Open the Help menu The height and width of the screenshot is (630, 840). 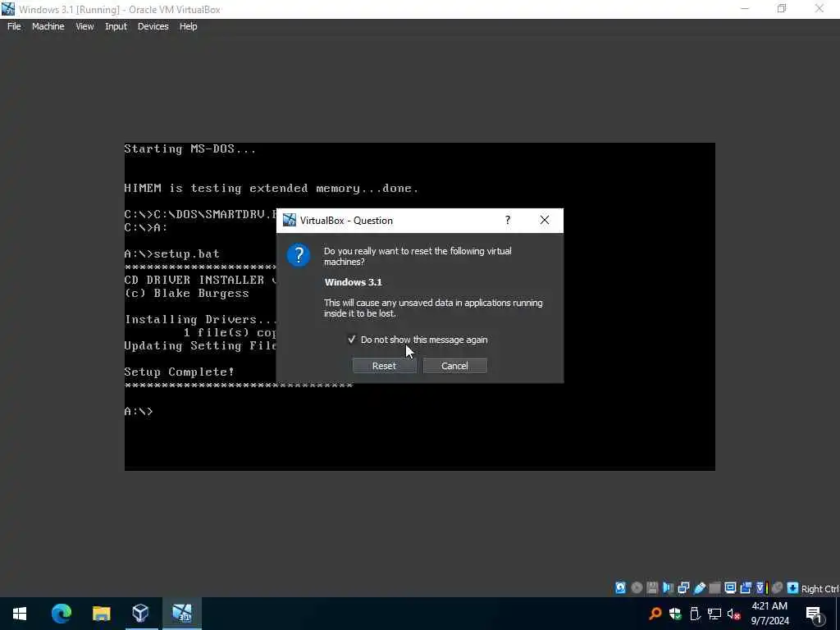tap(188, 26)
